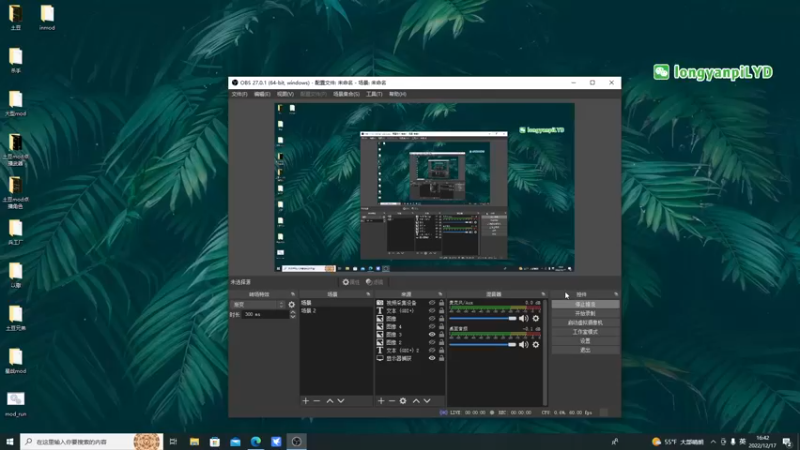Open OBS settings 设置 button

[x=585, y=341]
